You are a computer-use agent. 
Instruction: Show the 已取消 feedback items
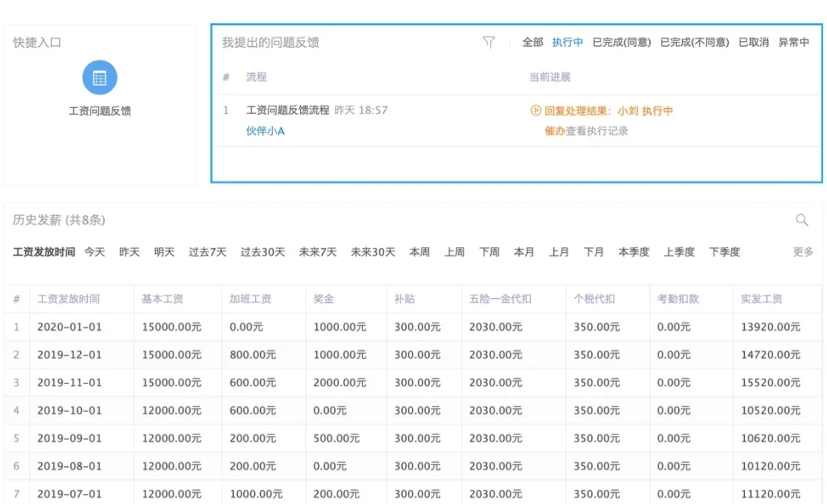pos(753,42)
